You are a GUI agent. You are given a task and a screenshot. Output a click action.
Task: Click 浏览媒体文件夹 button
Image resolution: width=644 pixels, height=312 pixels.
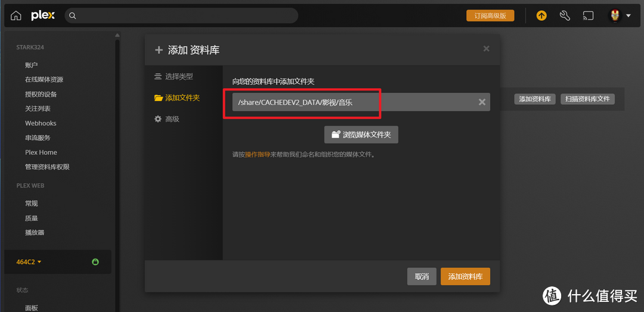361,135
